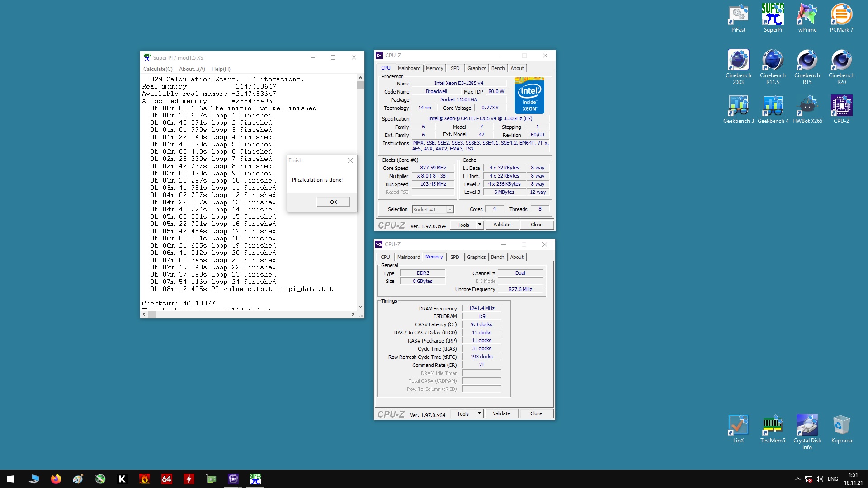Click the network status tray icon
The width and height of the screenshot is (868, 488).
[809, 479]
